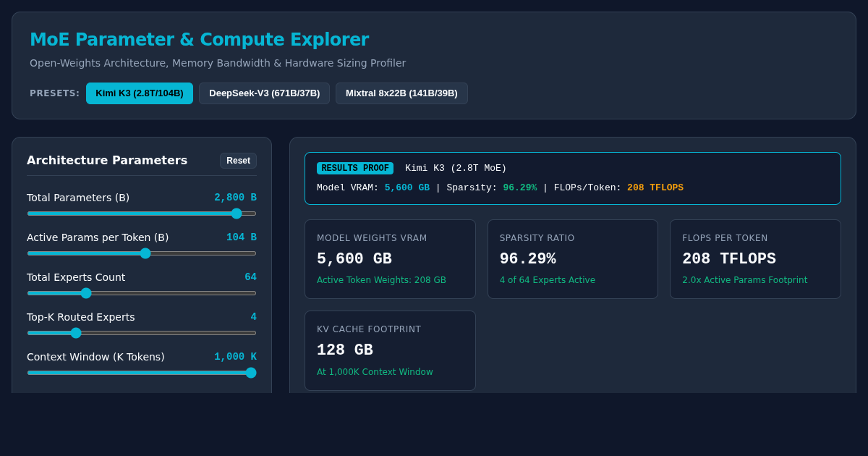
Task: Click the 1,000 K context window value
Action: click(235, 357)
